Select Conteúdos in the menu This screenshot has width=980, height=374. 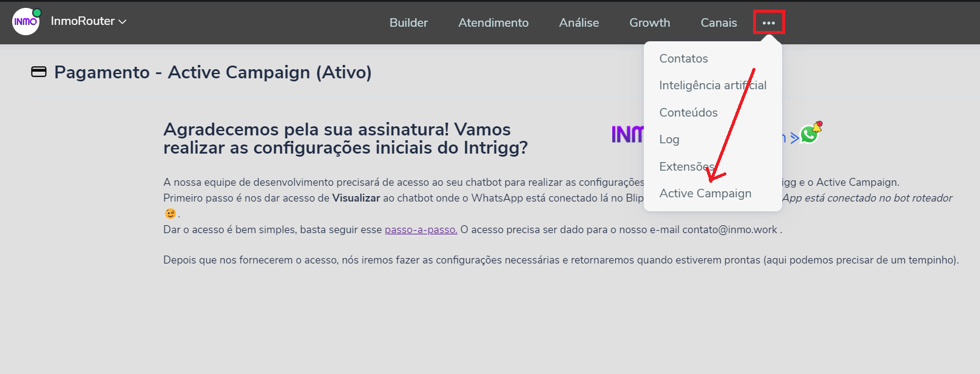tap(688, 112)
